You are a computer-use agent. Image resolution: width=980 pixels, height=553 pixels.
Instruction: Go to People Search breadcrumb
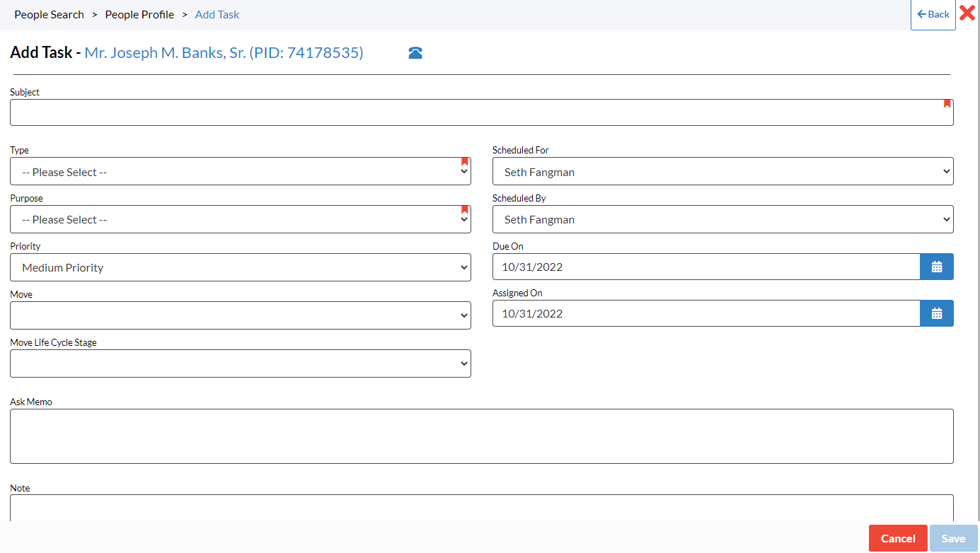click(49, 14)
